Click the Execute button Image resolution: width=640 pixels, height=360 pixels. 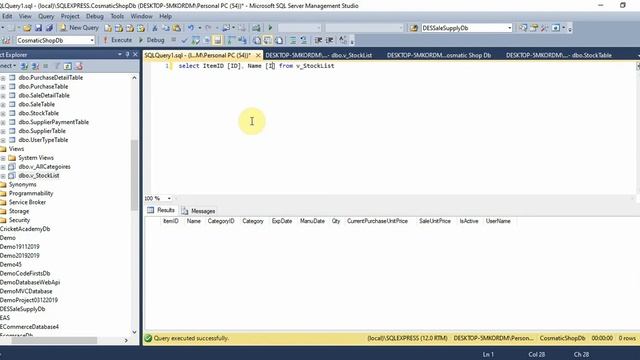pos(117,40)
